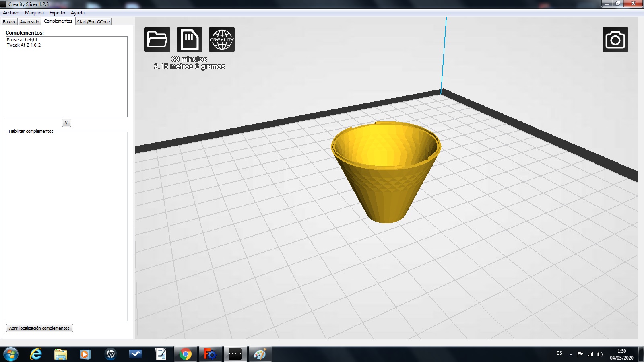Open the Archivo menu
This screenshot has height=362, width=644.
(11, 13)
